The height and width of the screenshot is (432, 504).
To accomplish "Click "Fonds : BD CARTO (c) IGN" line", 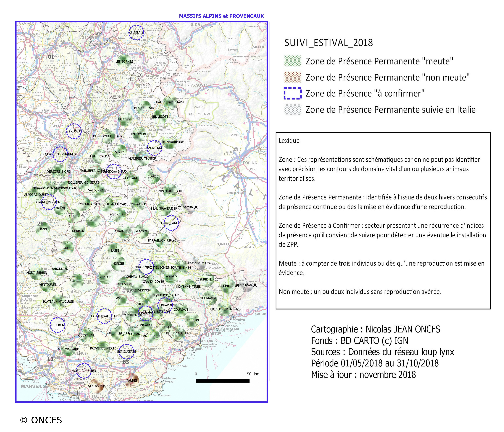I will [x=360, y=341].
